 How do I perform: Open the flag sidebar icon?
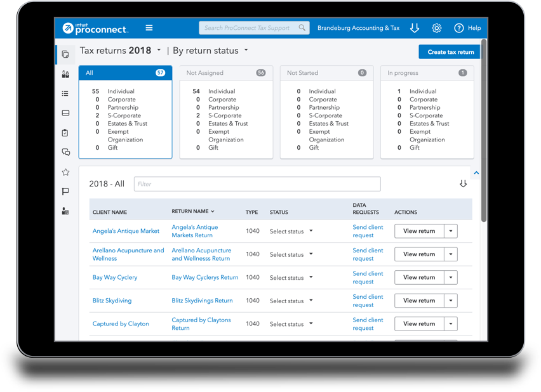tap(65, 192)
